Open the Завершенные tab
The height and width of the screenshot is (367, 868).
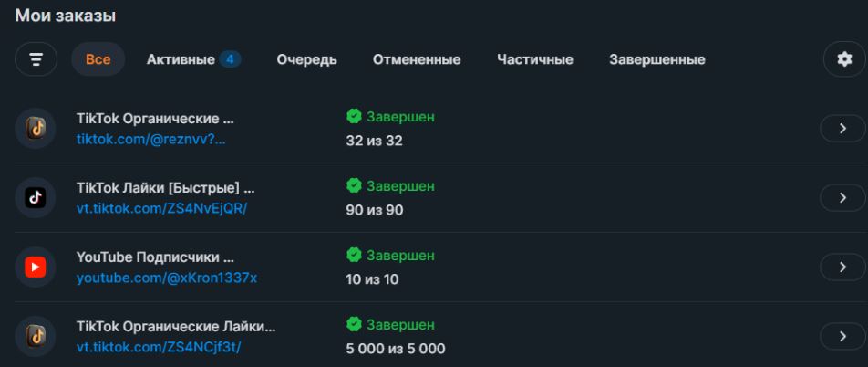pyautogui.click(x=657, y=59)
